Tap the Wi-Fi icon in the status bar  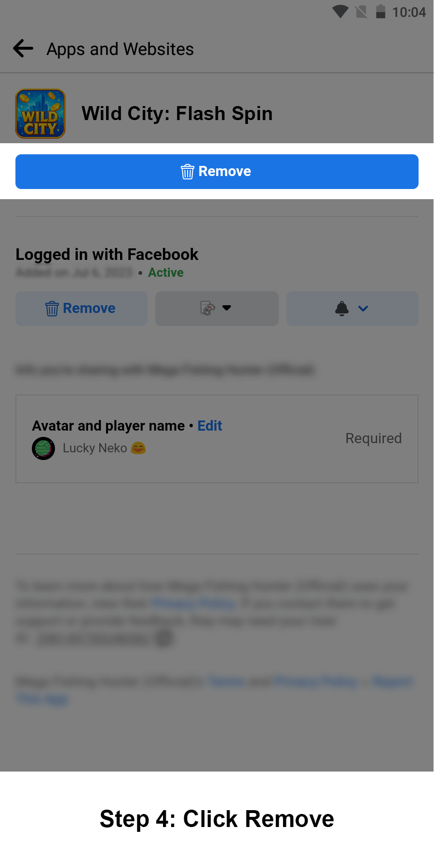pos(340,12)
